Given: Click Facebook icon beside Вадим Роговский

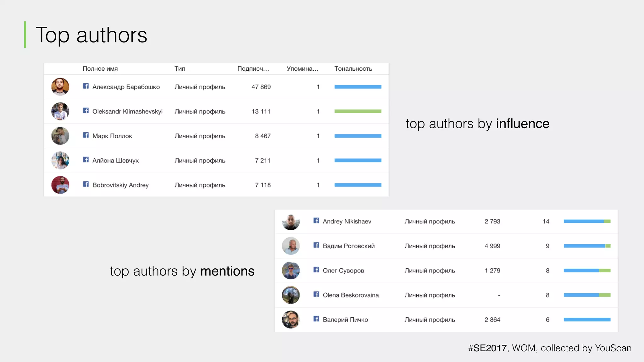Looking at the screenshot, I should tap(316, 245).
